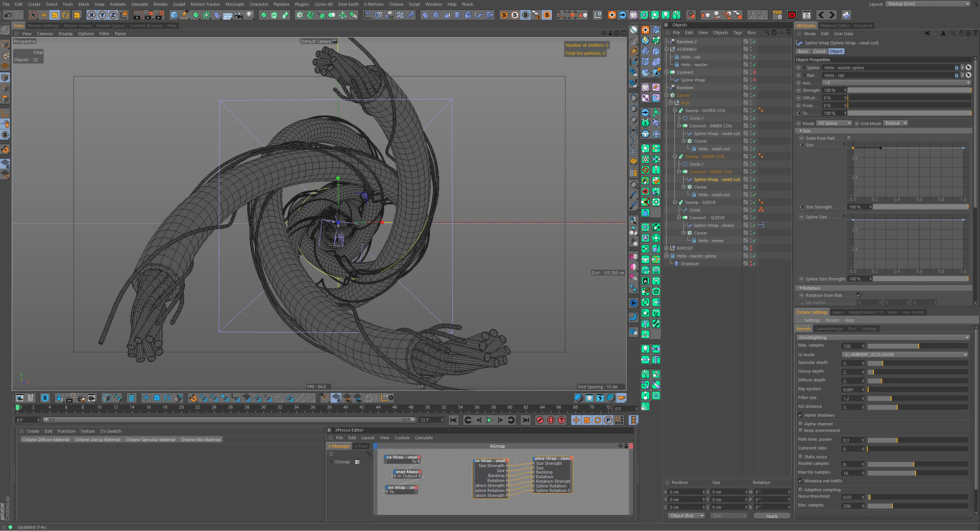The image size is (980, 531).
Task: Open the End Mode dropdown showing Extend
Action: (896, 123)
